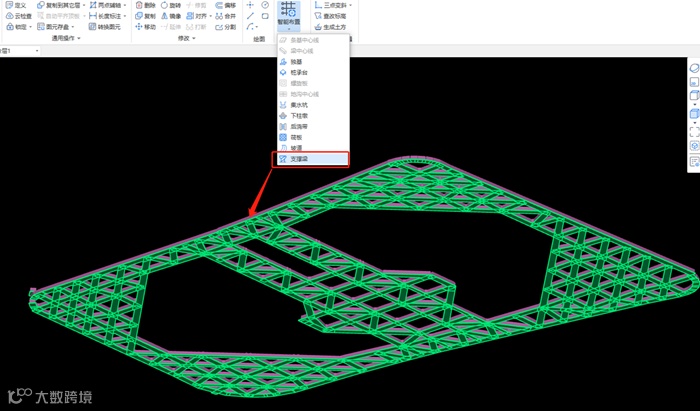
Task: Click the wireframe cube view icon
Action: [x=694, y=95]
